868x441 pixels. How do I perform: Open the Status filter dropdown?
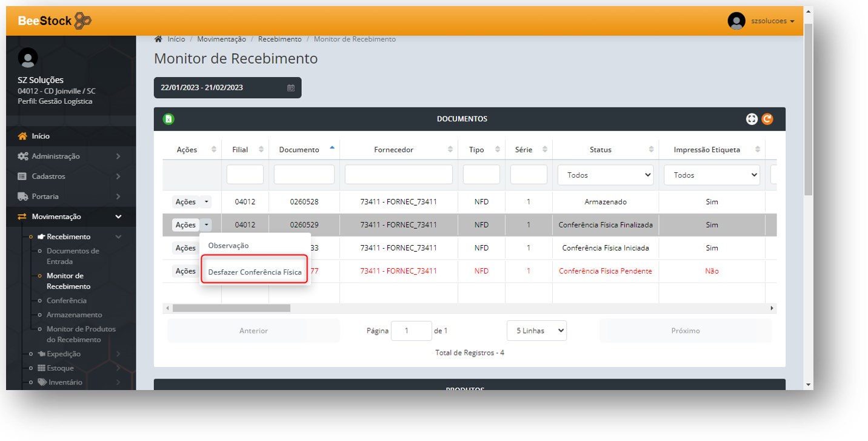pos(606,175)
